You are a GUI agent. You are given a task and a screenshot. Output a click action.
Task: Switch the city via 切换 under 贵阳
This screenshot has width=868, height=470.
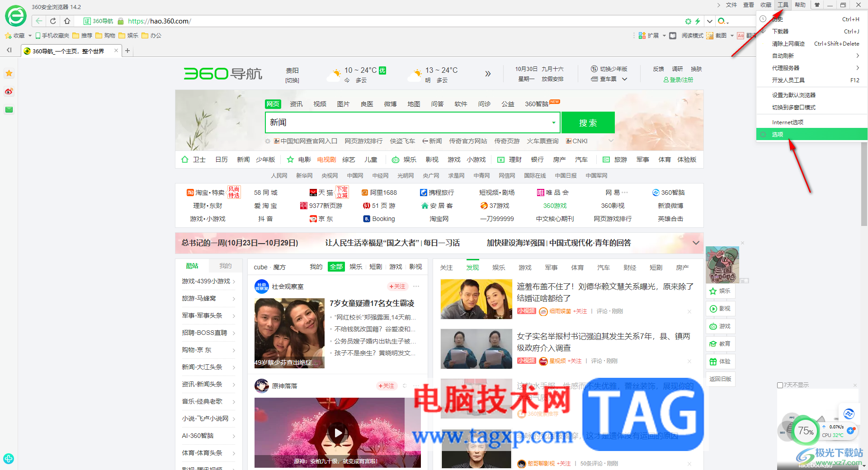(x=292, y=80)
